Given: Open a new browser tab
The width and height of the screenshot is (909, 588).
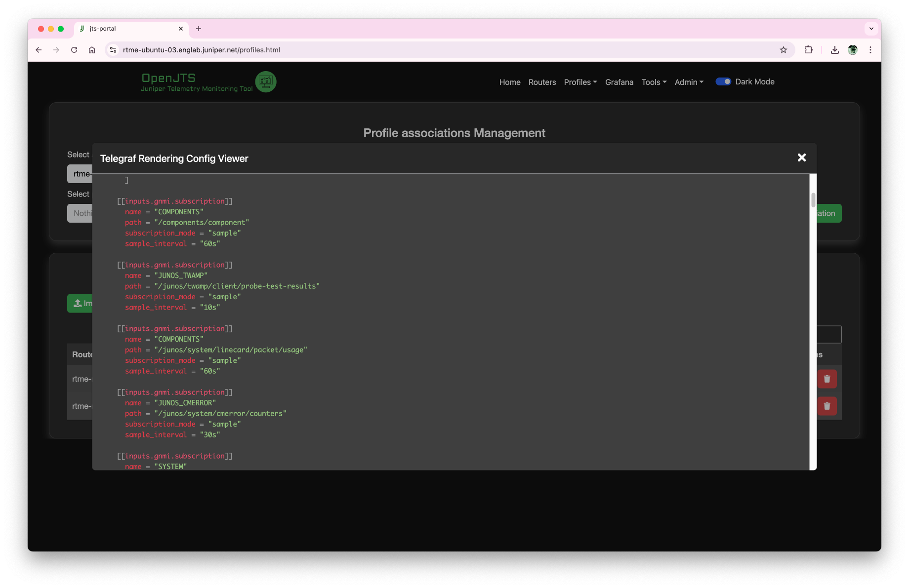Looking at the screenshot, I should click(199, 29).
